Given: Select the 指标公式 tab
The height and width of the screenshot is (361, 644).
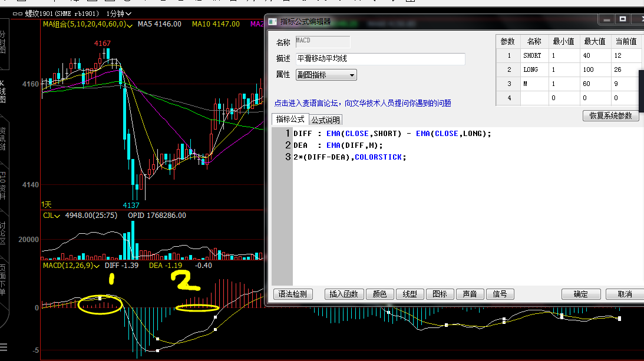Looking at the screenshot, I should [x=290, y=120].
